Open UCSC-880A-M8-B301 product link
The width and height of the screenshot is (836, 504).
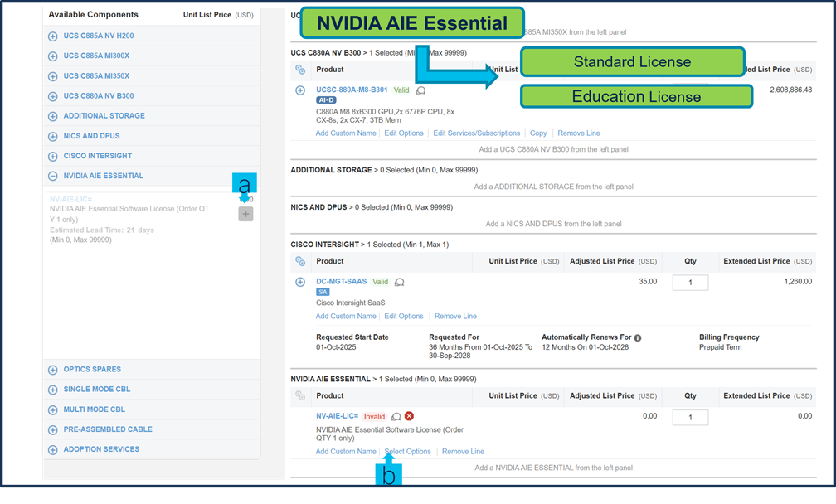pyautogui.click(x=352, y=90)
